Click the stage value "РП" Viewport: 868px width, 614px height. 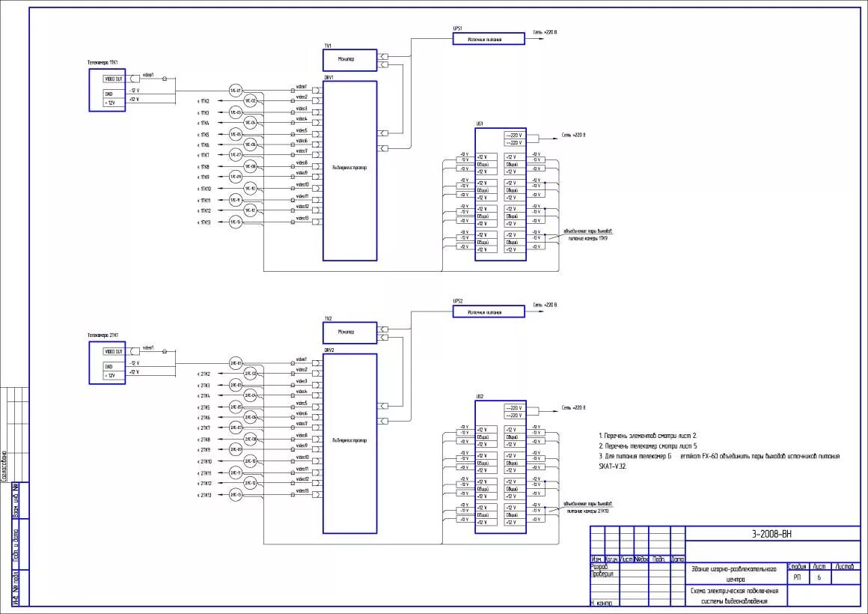[797, 577]
